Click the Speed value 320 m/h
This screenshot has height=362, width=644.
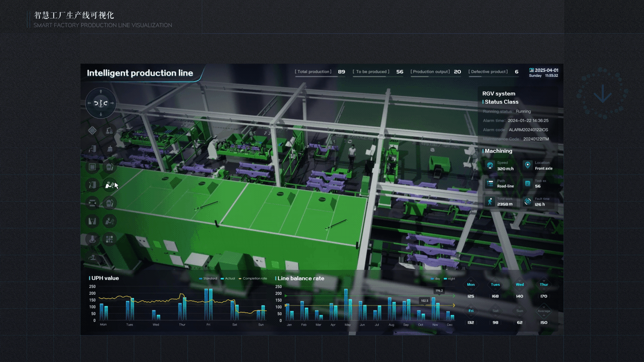coord(506,169)
